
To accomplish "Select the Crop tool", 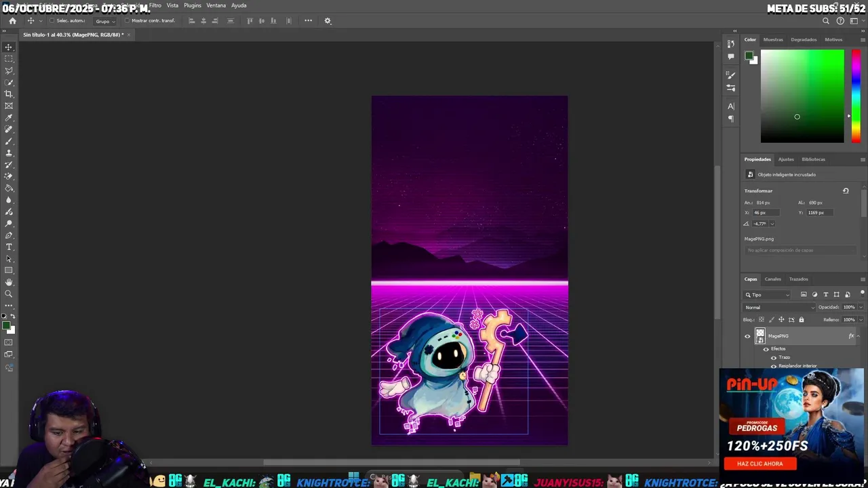I will tap(9, 94).
